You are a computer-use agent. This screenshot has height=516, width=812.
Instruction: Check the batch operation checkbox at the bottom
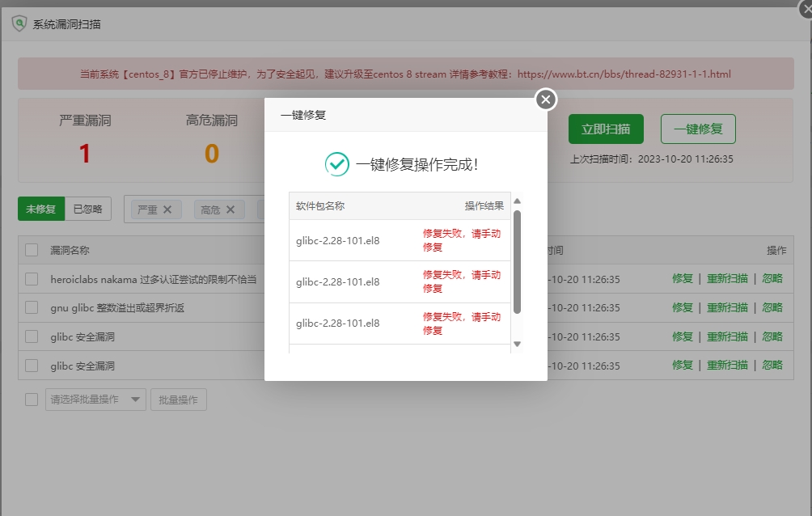(32, 399)
